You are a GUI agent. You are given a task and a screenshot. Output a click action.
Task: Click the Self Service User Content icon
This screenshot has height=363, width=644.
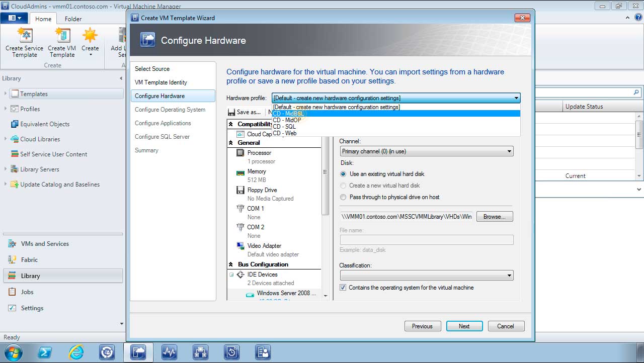click(x=15, y=154)
